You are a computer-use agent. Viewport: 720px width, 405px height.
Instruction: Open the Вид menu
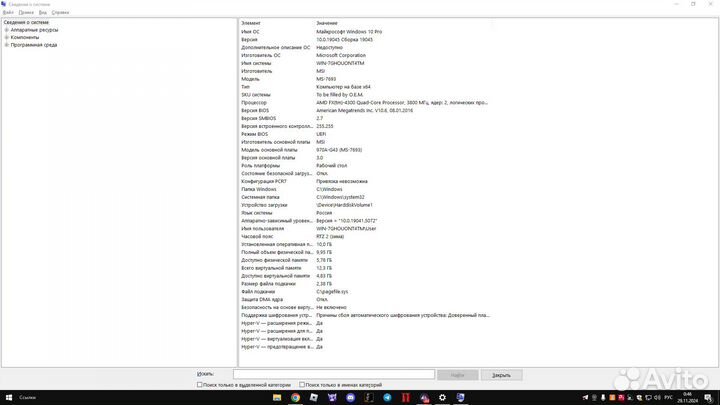pyautogui.click(x=43, y=12)
